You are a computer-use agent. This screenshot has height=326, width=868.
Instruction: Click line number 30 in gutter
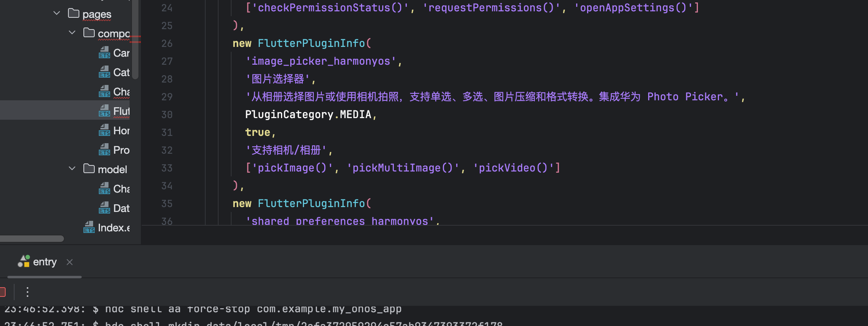(x=167, y=114)
